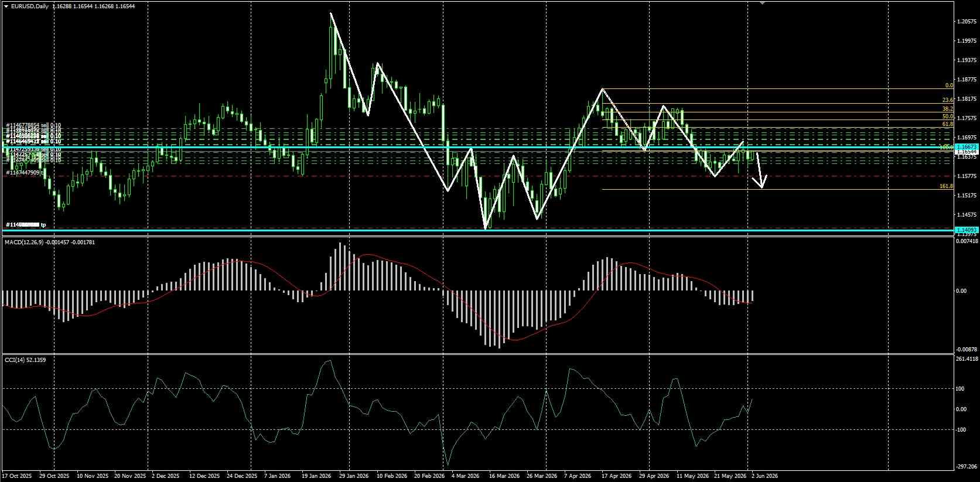This screenshot has height=482, width=980.
Task: Select the Fibonacci 61.8 level label
Action: (x=947, y=124)
